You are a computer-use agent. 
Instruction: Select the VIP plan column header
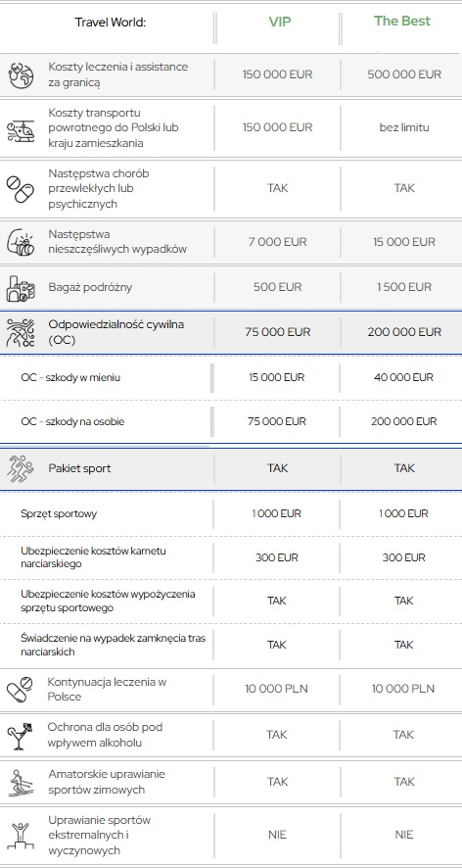pyautogui.click(x=280, y=22)
